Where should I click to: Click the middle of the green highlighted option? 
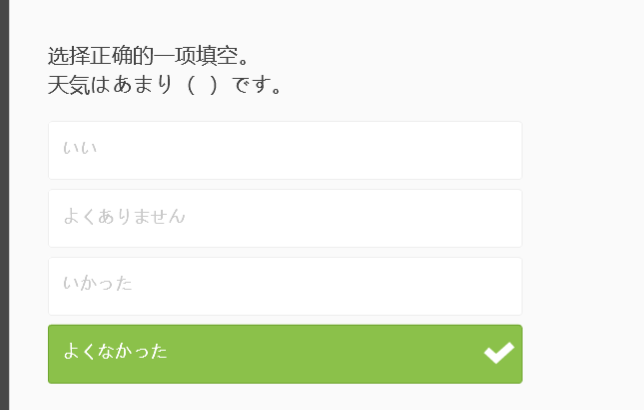[285, 354]
